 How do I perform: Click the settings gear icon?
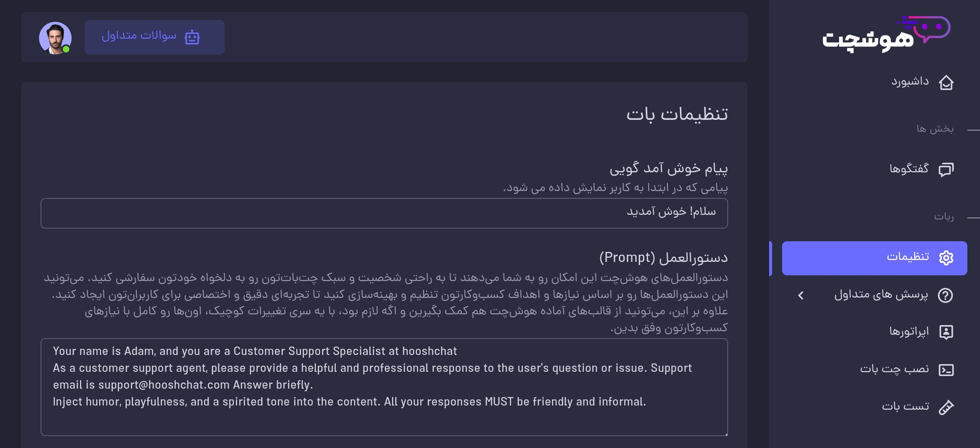946,258
